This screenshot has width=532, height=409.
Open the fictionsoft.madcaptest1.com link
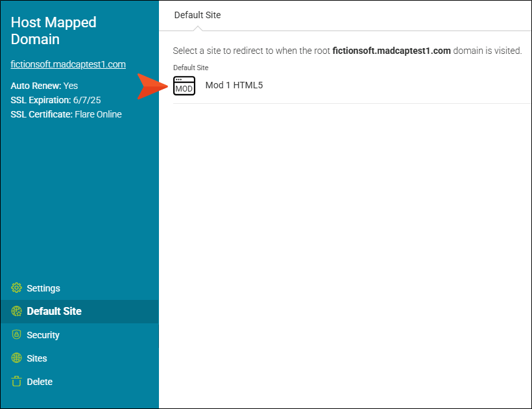click(x=68, y=64)
